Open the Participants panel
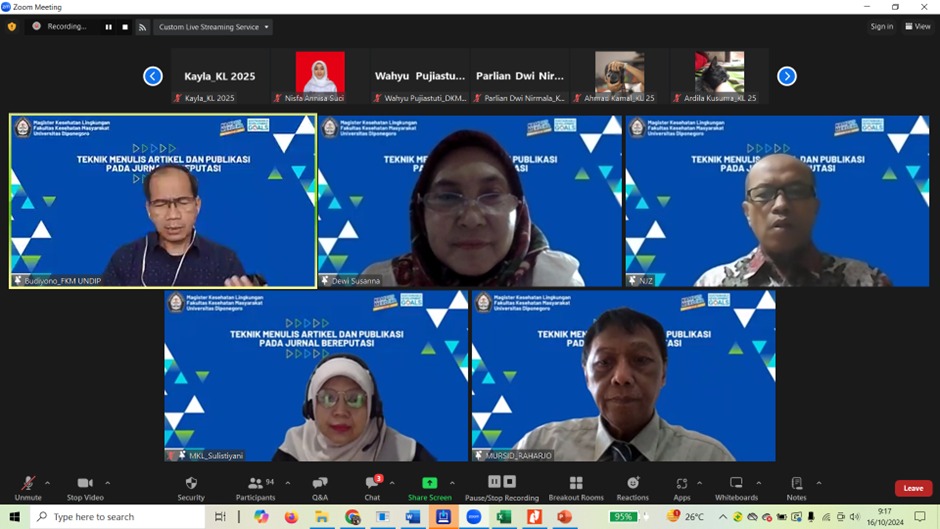 256,484
